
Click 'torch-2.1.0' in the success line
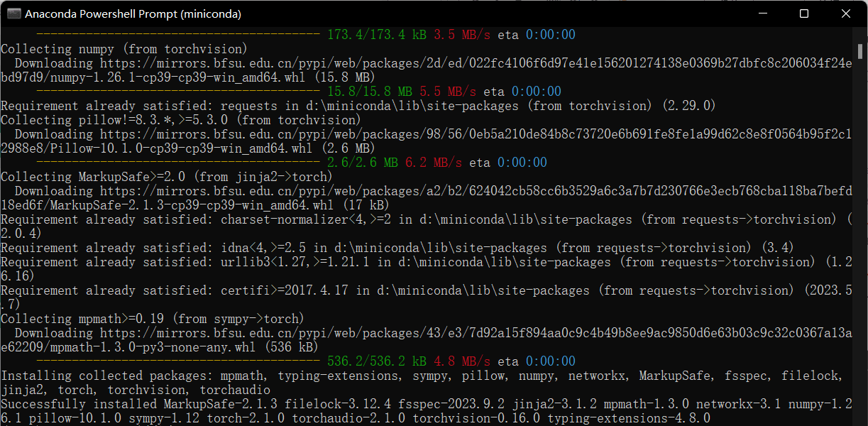tap(246, 418)
